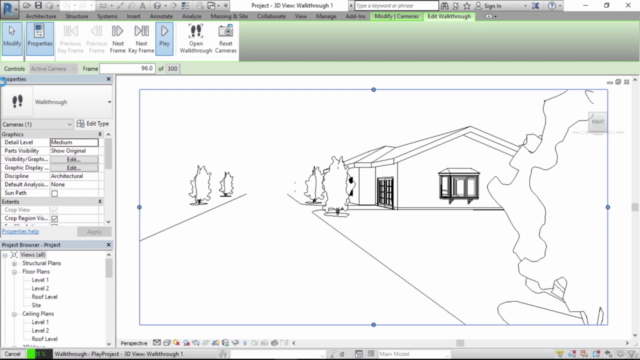Jump to Next Key Frame
The image size is (640, 360).
coord(141,39)
